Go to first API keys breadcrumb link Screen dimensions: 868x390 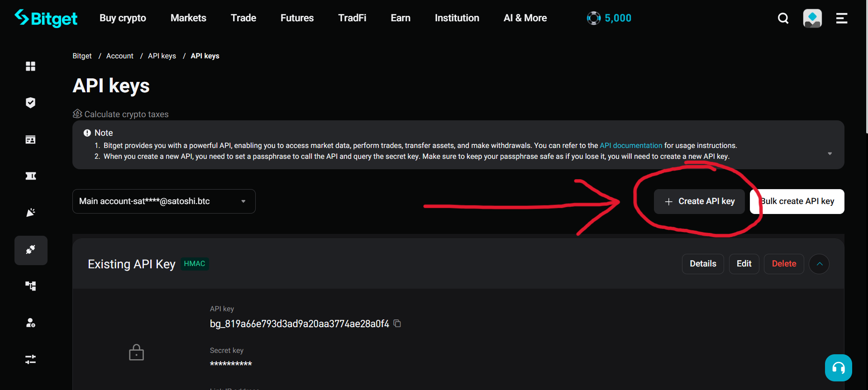(x=162, y=56)
